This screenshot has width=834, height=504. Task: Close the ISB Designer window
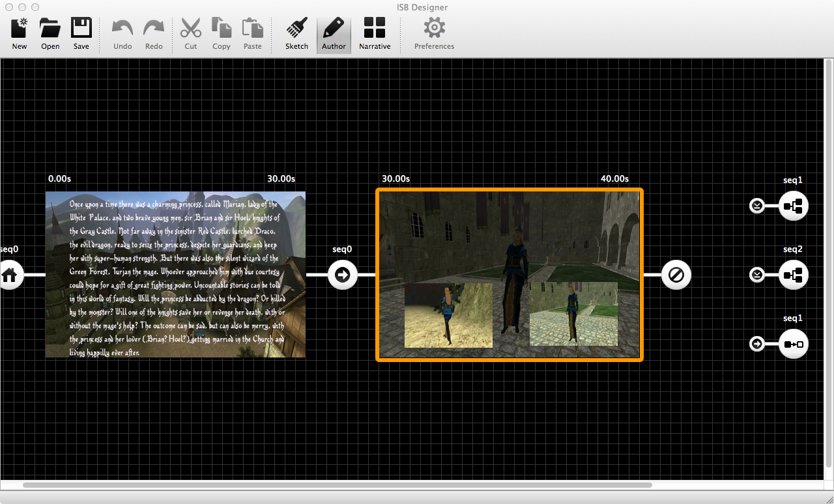pos(9,7)
